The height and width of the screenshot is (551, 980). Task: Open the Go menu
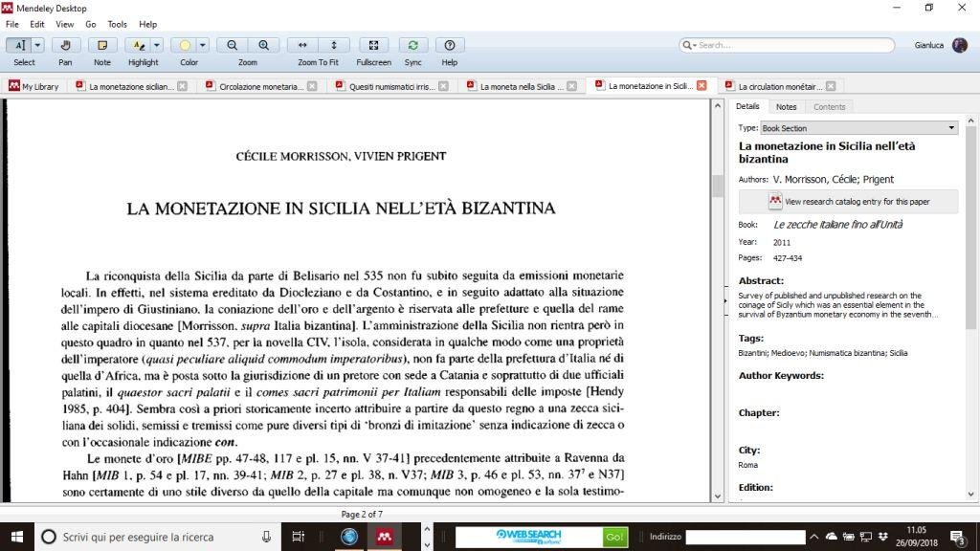click(91, 24)
